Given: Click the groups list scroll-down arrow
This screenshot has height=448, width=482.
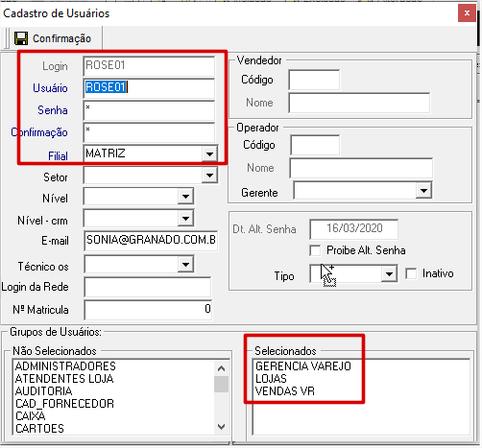Looking at the screenshot, I should pyautogui.click(x=221, y=427).
